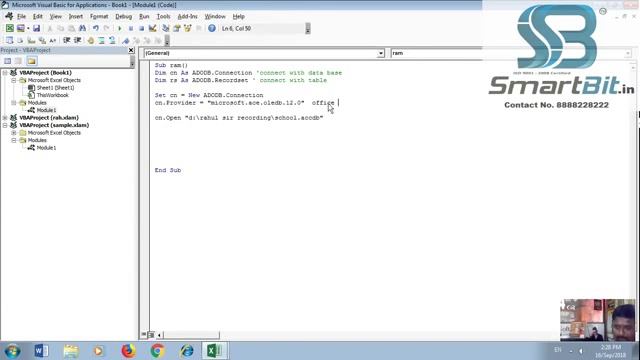Image resolution: width=640 pixels, height=360 pixels.
Task: Open the (General) object dropdown
Action: [x=380, y=53]
